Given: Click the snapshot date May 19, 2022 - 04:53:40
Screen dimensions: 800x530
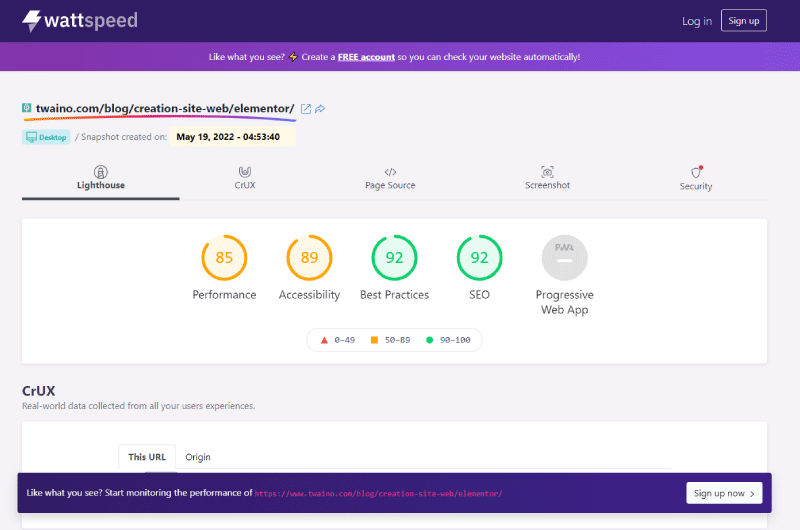Looking at the screenshot, I should tap(228, 137).
